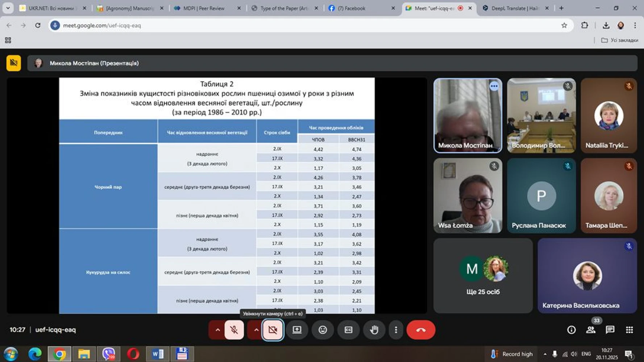
Task: Open meeting details info icon
Action: pos(571,330)
